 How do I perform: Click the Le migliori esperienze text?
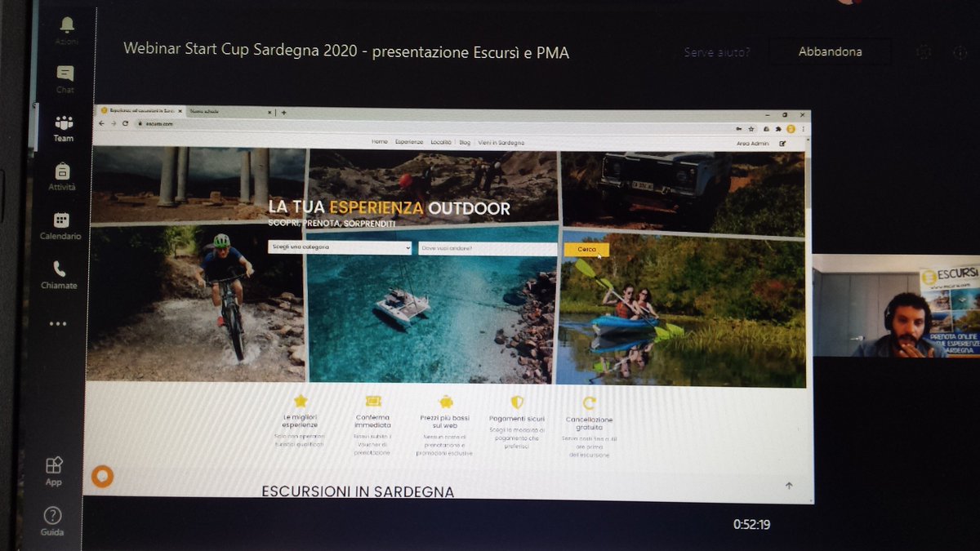(300, 421)
